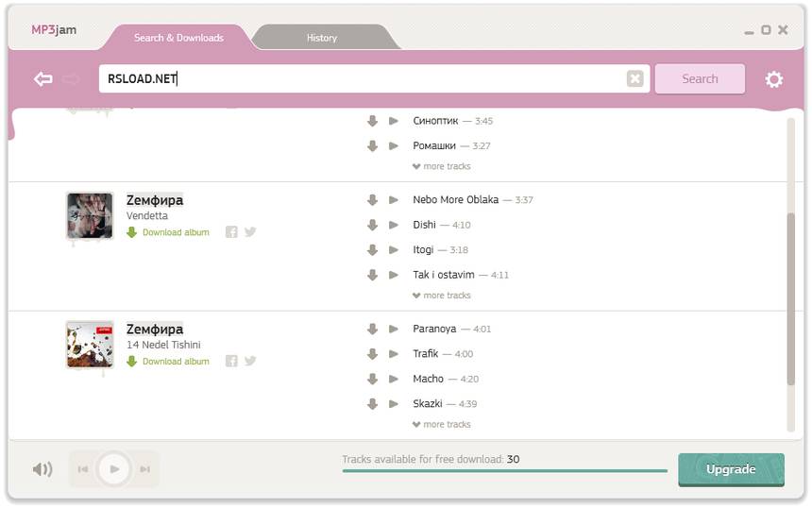Go back with the left arrow
This screenshot has height=508, width=812.
[43, 78]
